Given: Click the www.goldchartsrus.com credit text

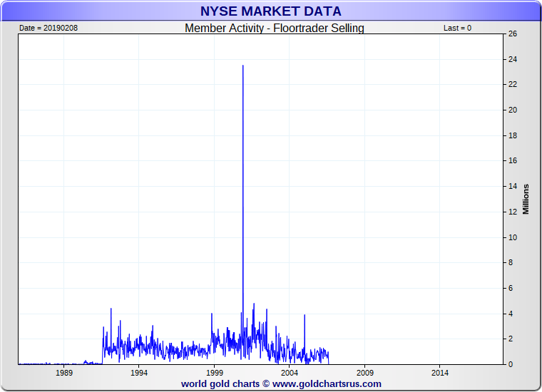Looking at the screenshot, I should click(x=327, y=383).
